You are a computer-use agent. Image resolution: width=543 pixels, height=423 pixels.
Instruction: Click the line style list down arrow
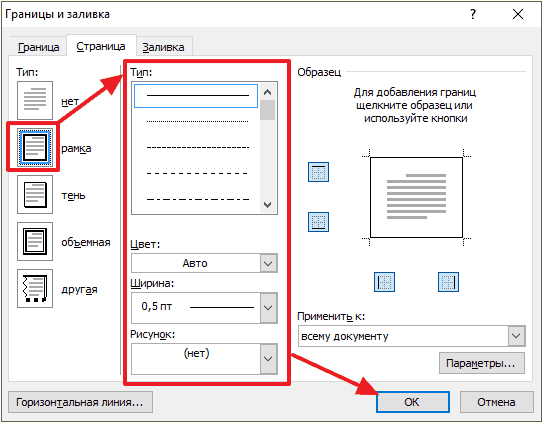pos(267,205)
